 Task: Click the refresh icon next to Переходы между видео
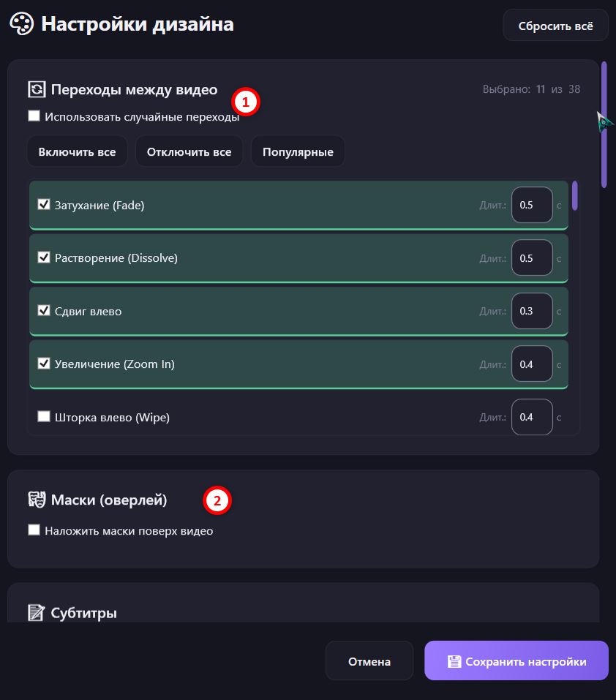click(37, 89)
